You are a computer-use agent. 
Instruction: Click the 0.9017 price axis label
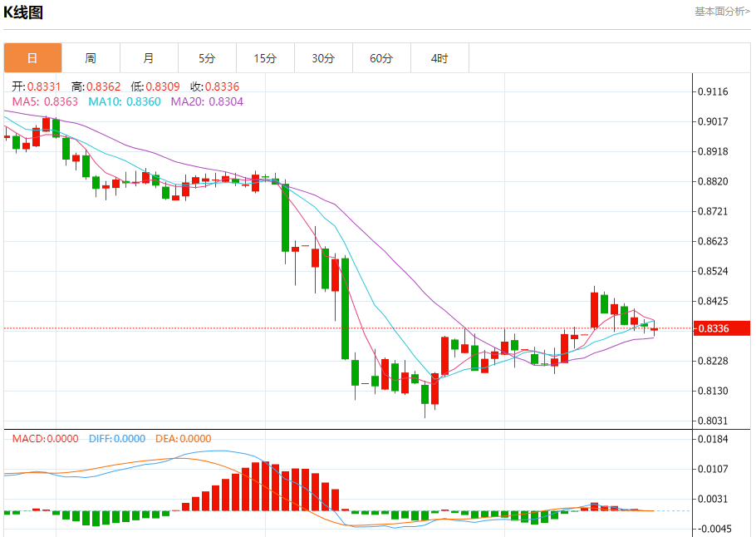[713, 121]
